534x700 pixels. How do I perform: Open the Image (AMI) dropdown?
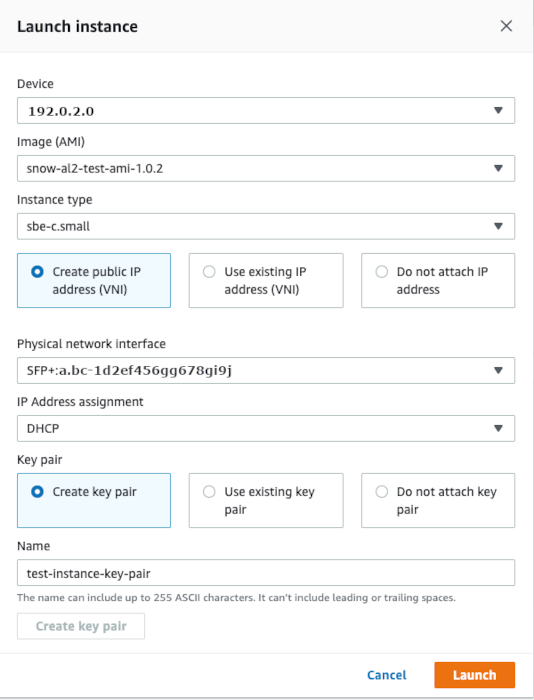click(x=266, y=168)
